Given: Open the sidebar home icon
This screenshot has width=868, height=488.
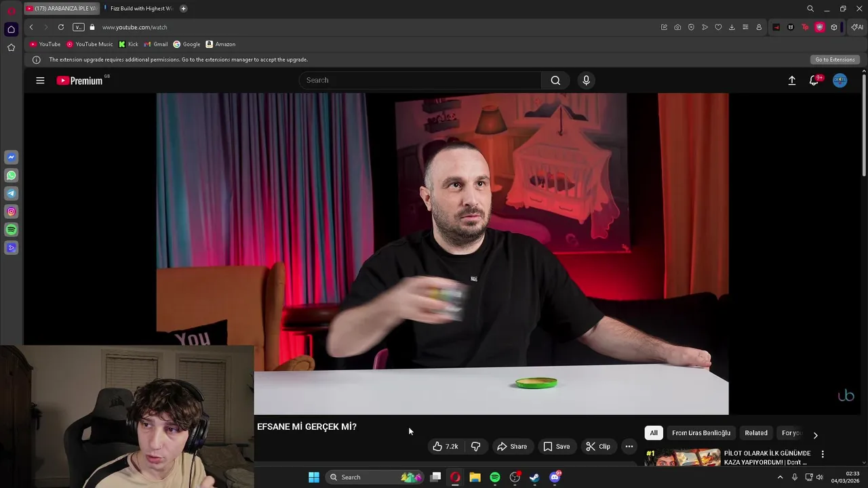Looking at the screenshot, I should point(11,29).
